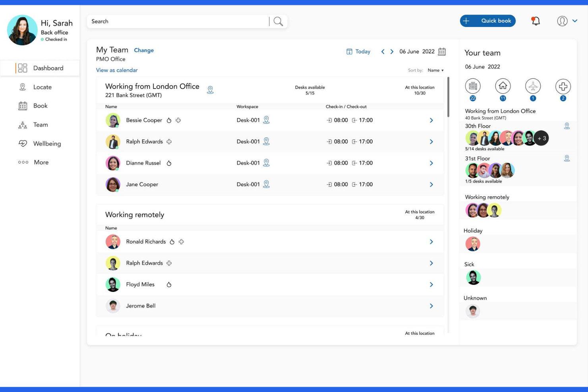Open Ronald Richards' details with the row chevron

431,241
